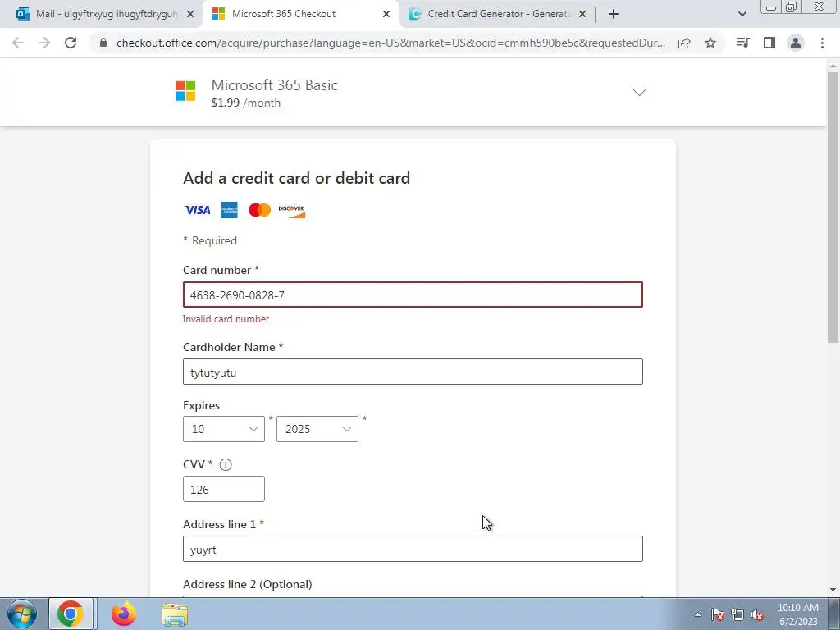
Task: Go back to the previous page
Action: point(18,43)
